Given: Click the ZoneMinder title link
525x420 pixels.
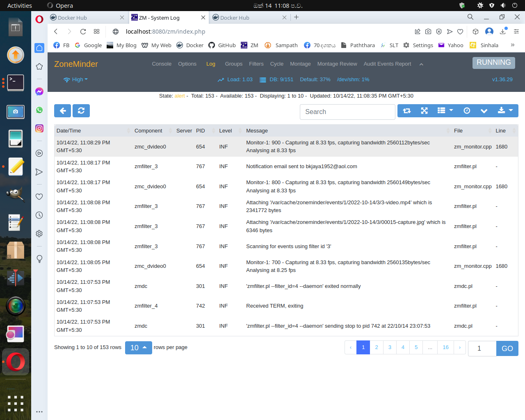Looking at the screenshot, I should tap(76, 64).
